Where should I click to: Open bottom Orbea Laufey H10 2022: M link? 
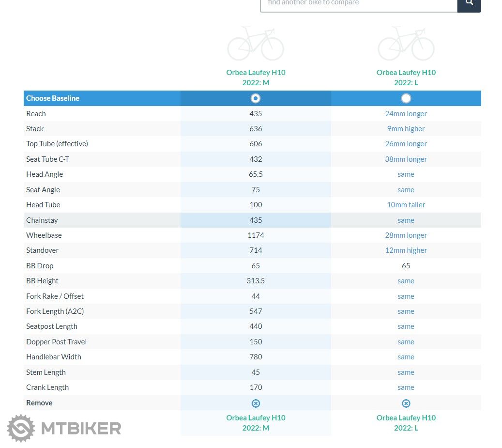coord(256,423)
